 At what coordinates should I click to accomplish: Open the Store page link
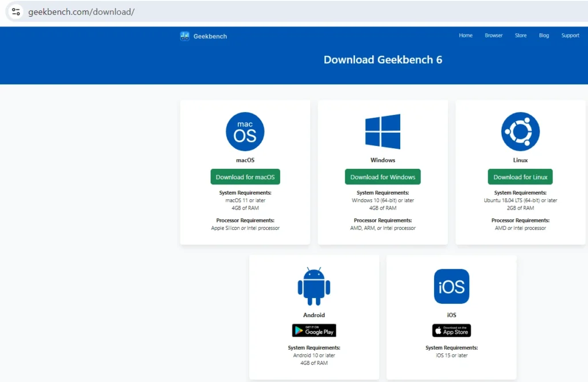click(x=520, y=35)
